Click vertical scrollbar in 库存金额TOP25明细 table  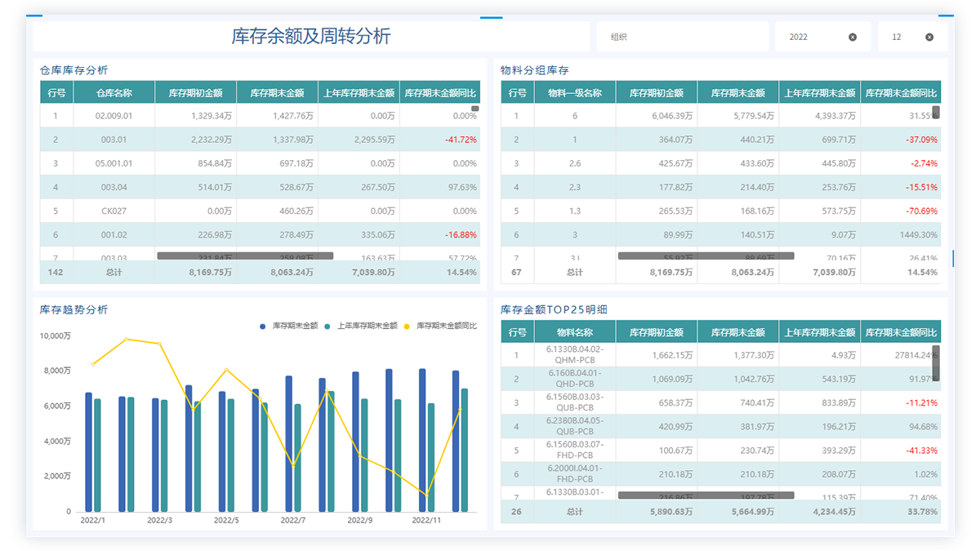click(x=936, y=363)
